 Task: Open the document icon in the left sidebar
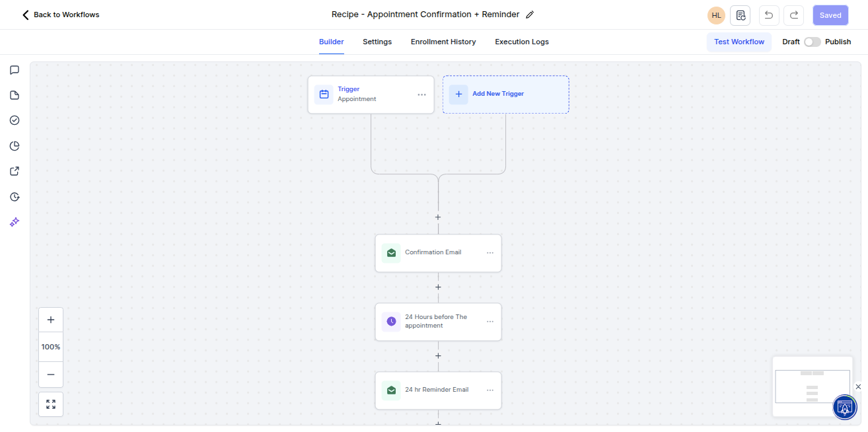pyautogui.click(x=15, y=95)
